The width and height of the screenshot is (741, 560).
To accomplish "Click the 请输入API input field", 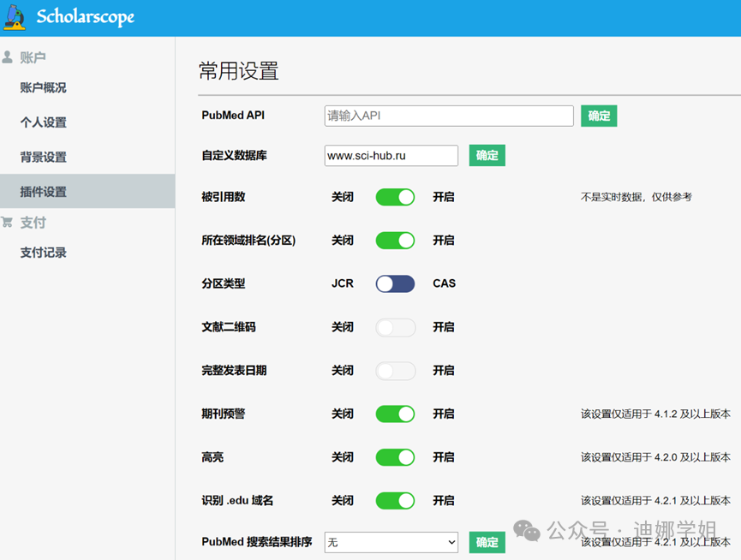I will coord(448,116).
